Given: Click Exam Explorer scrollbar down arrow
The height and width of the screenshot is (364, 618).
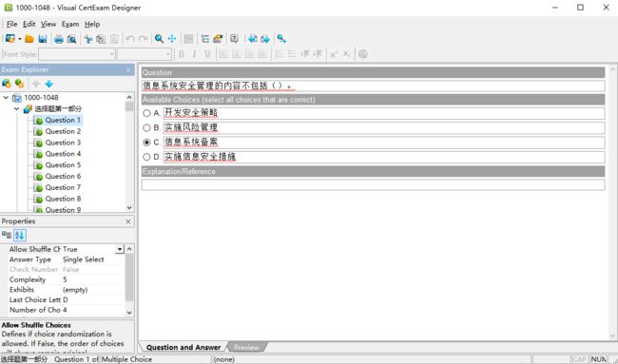Looking at the screenshot, I should coord(129,207).
